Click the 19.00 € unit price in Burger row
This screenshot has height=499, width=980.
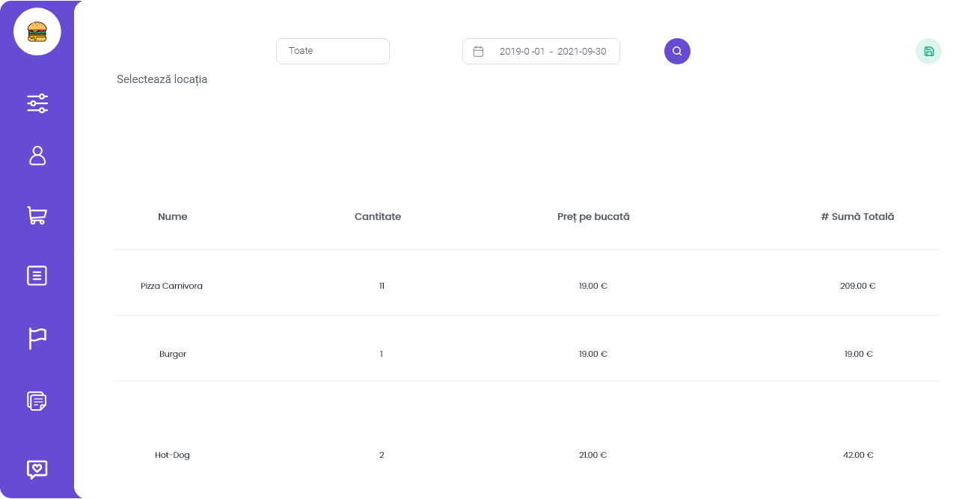pyautogui.click(x=592, y=354)
